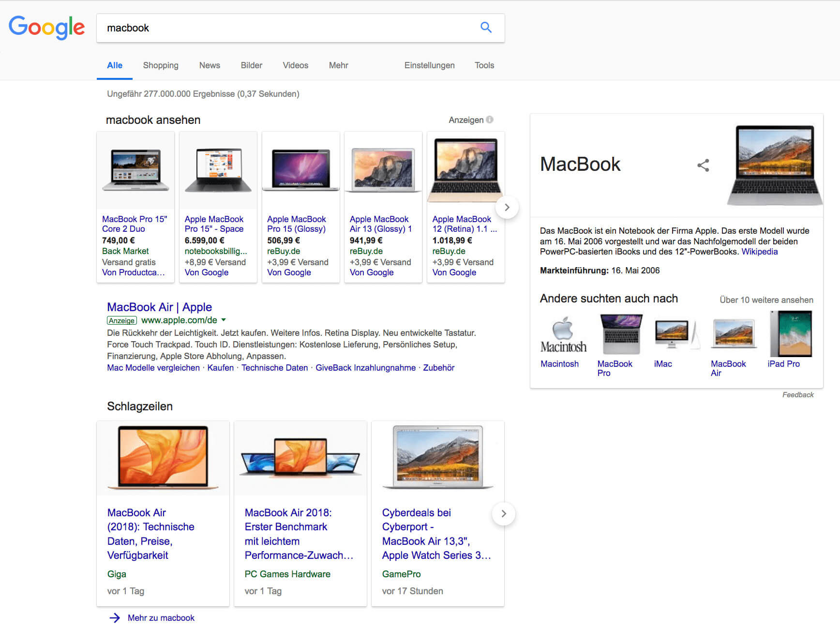Click the arrow icon before Mehr zu macbook
840x630 pixels.
[x=115, y=618]
